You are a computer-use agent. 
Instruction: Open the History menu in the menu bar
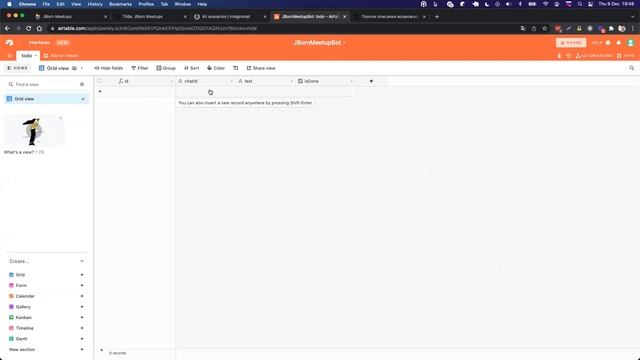coord(95,4)
